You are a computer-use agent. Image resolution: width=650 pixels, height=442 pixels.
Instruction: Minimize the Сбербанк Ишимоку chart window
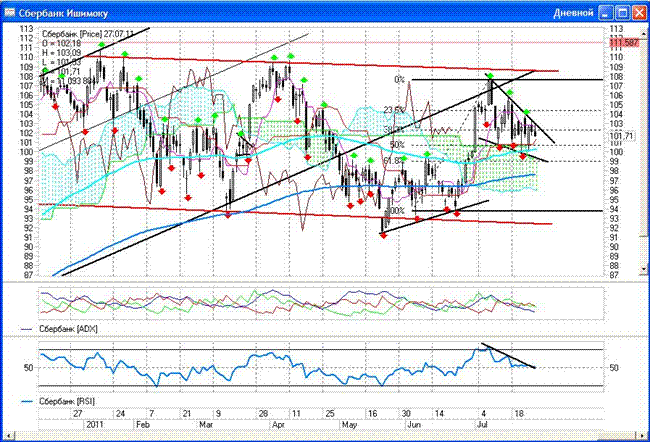tap(606, 13)
